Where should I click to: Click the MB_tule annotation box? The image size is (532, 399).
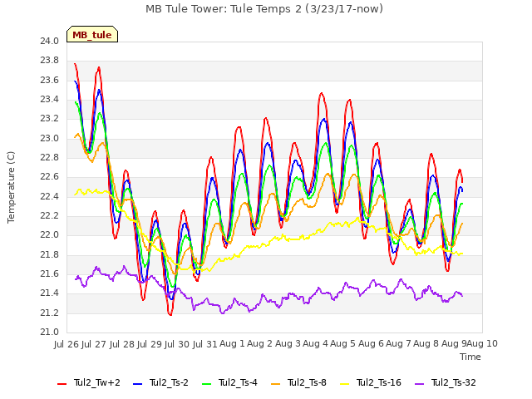click(92, 34)
